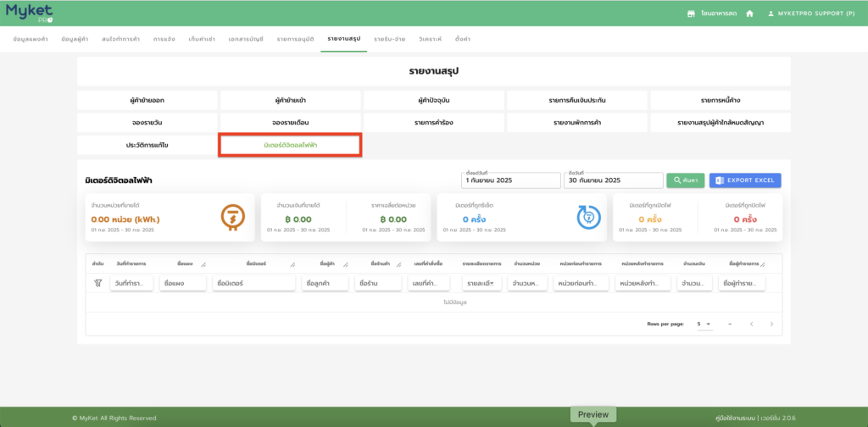The image size is (868, 427).
Task: Click the EXPORT EXCEL button
Action: click(745, 180)
